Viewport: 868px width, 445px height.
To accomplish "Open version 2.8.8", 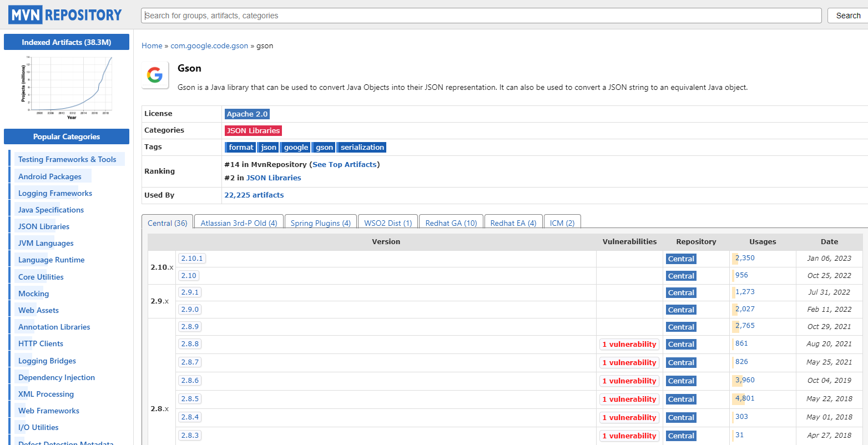I will [190, 343].
